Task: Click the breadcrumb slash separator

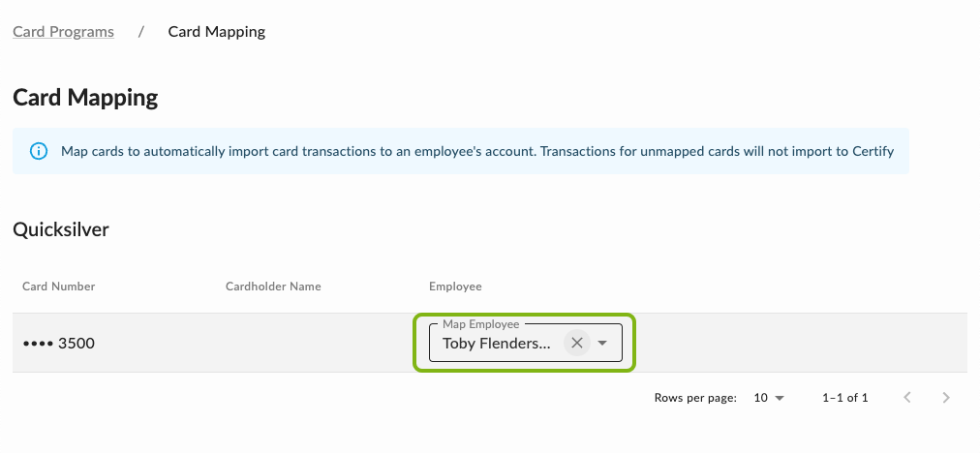Action: [x=141, y=32]
